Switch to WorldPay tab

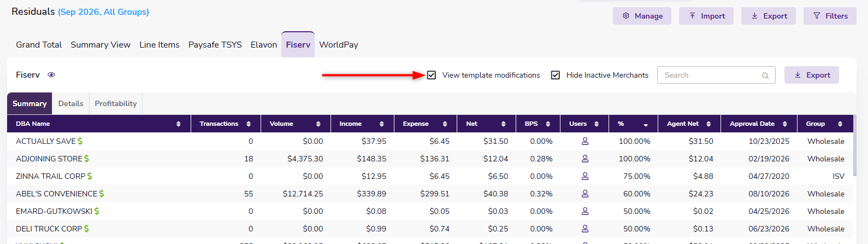click(x=339, y=45)
